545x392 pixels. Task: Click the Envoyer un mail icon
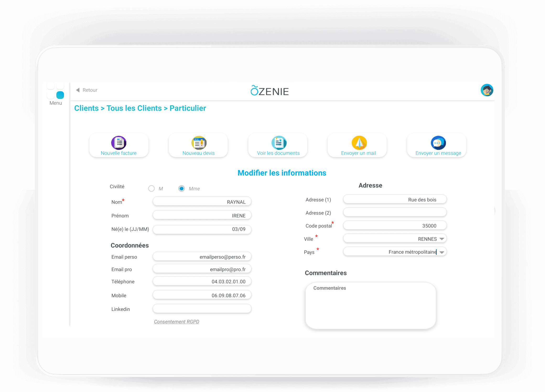click(x=359, y=143)
